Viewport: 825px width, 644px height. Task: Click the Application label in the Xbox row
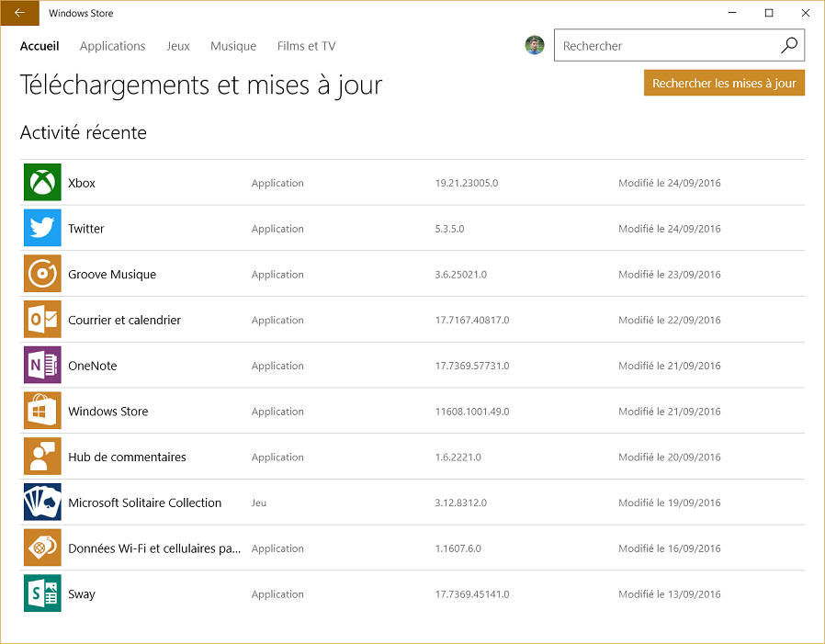pyautogui.click(x=277, y=183)
